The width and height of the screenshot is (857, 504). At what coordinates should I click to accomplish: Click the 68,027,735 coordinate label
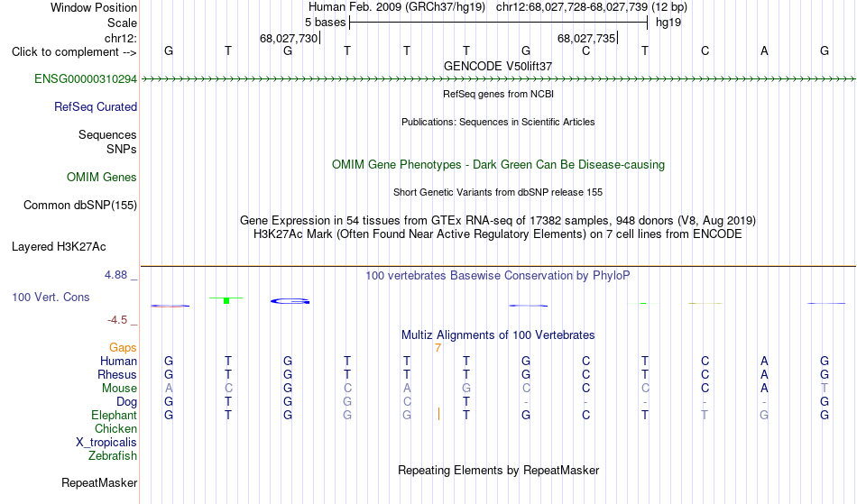tap(585, 38)
